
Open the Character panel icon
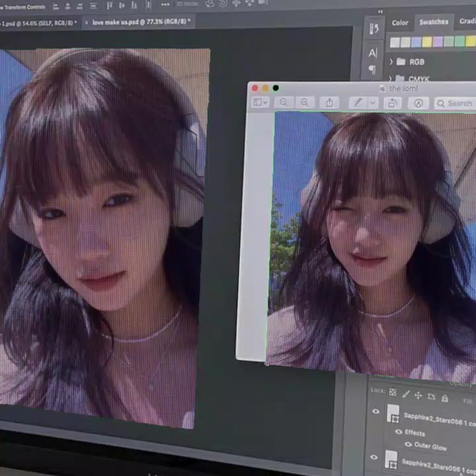pos(373,53)
